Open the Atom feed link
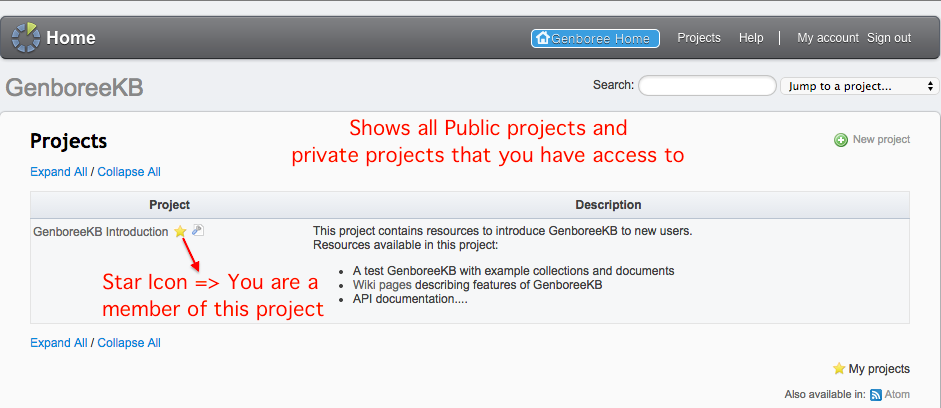This screenshot has width=941, height=408. (897, 395)
